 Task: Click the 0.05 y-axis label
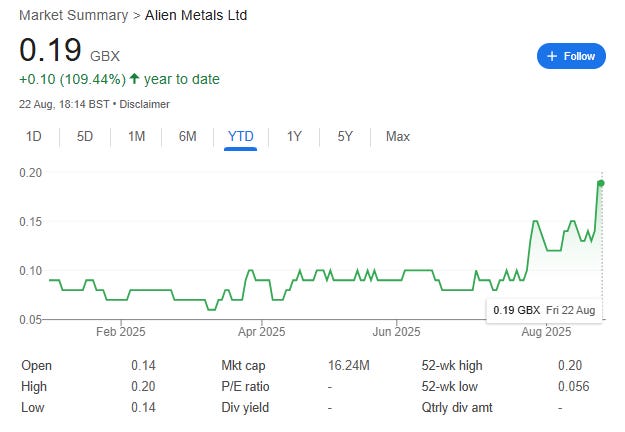tap(30, 320)
